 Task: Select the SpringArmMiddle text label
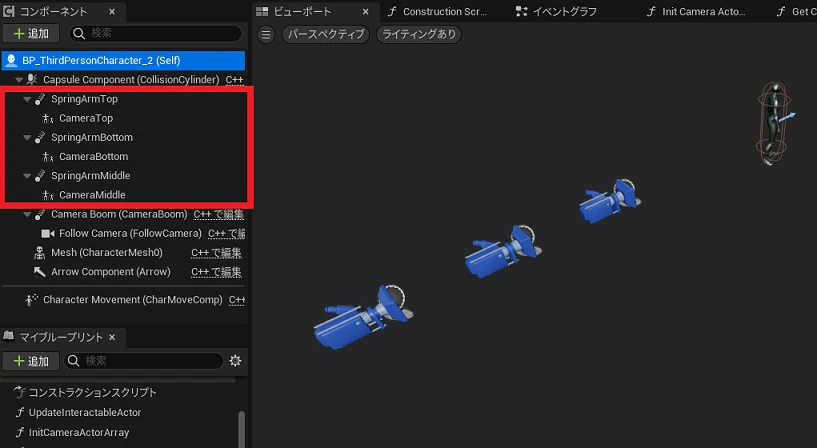[91, 176]
